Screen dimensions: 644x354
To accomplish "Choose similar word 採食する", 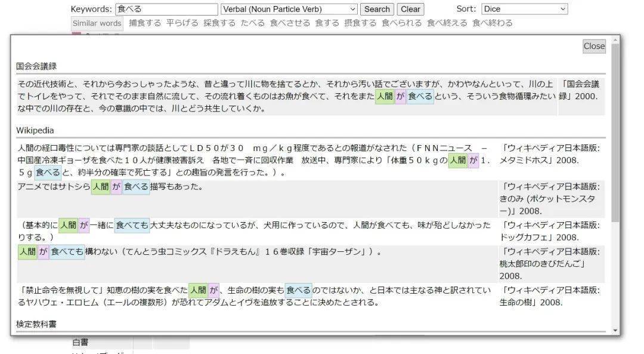I will [219, 23].
